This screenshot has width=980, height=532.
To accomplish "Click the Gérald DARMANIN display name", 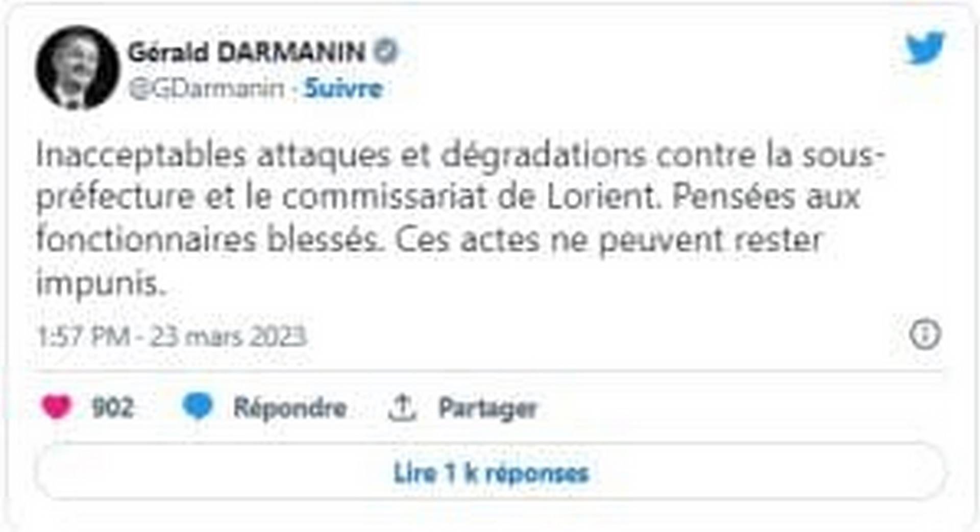I will (x=246, y=52).
